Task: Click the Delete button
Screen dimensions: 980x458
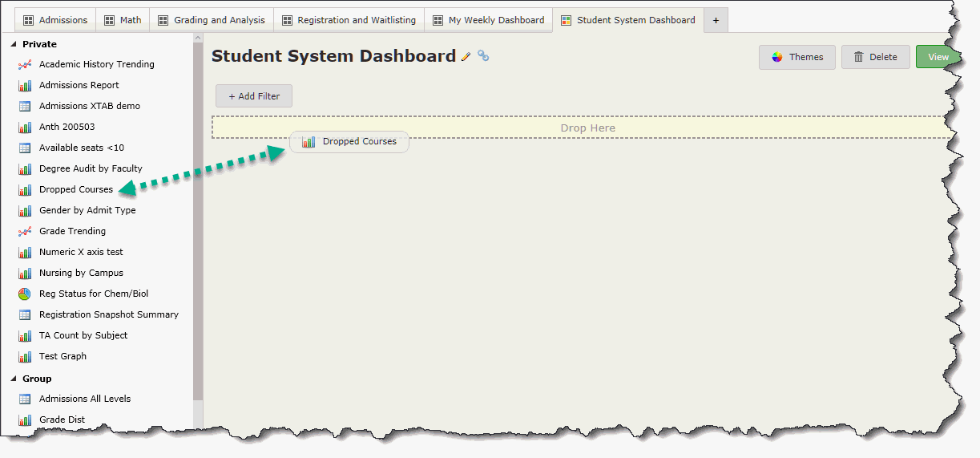Action: pos(875,57)
